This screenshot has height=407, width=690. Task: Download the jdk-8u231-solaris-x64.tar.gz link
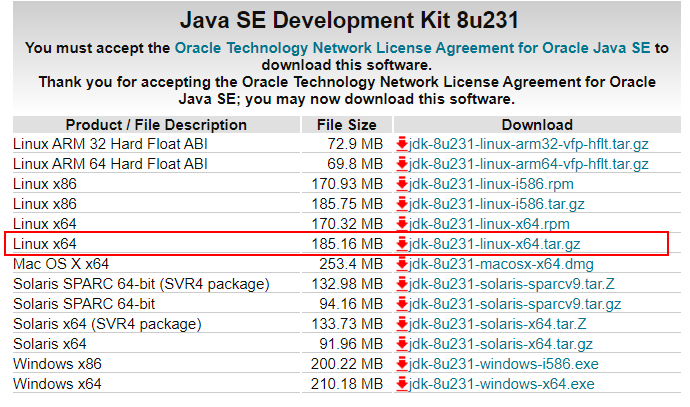tap(500, 344)
